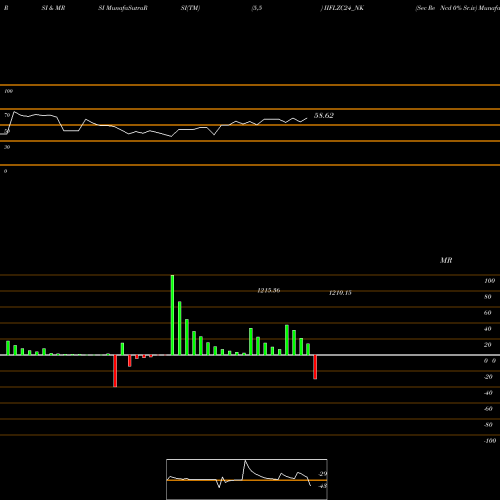Click the RSI axis label 30
The height and width of the screenshot is (500, 500).
click(7, 147)
